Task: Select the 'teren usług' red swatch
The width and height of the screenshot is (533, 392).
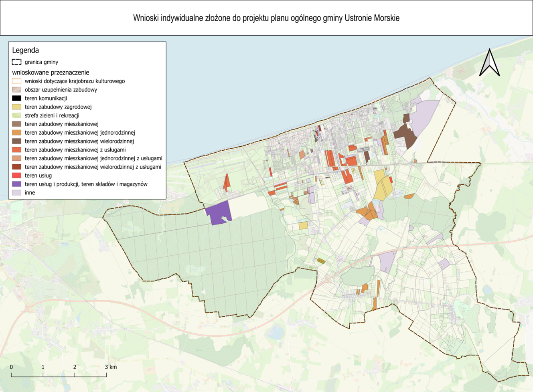Action: 16,176
